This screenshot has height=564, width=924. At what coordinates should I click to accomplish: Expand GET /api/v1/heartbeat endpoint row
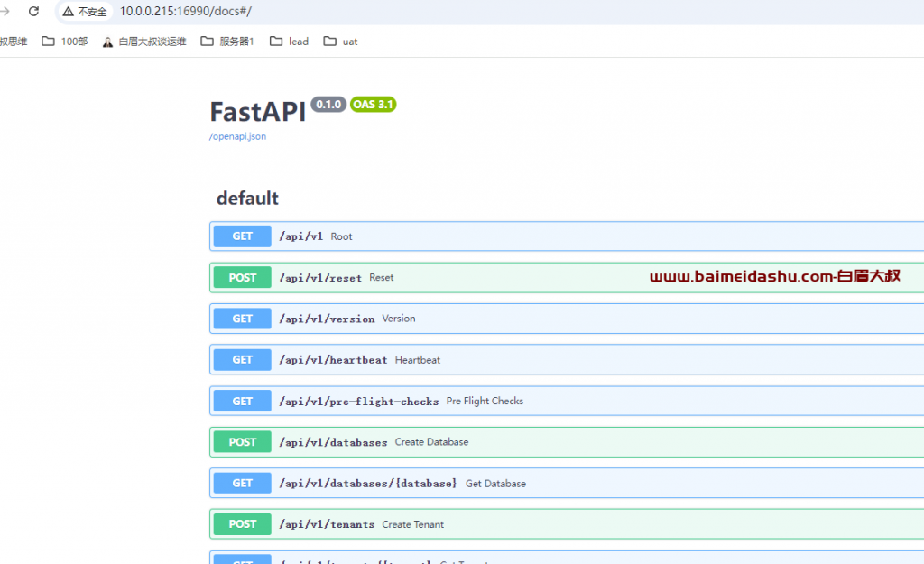541,360
